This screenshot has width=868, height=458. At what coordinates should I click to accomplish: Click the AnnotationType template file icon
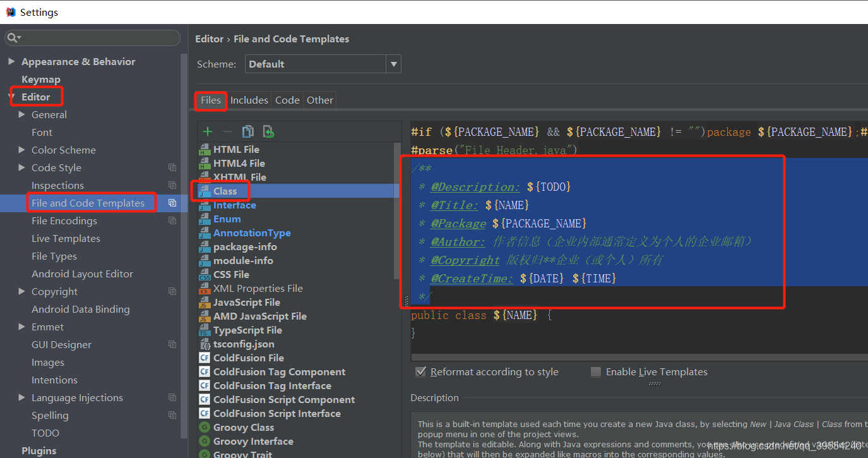tap(205, 233)
